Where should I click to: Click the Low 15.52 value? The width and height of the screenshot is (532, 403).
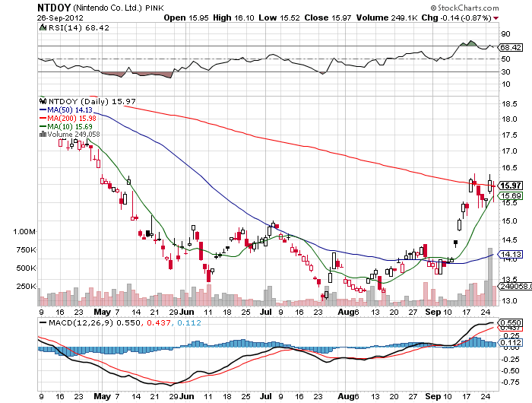[279, 17]
